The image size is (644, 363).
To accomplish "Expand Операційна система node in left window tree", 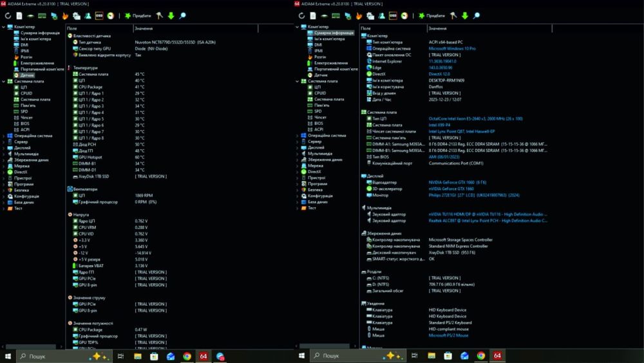I will [x=4, y=136].
